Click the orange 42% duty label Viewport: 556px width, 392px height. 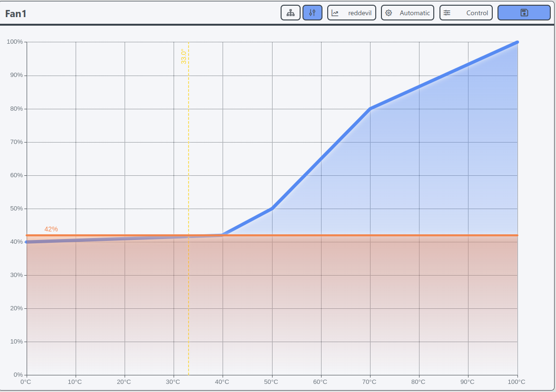[51, 229]
